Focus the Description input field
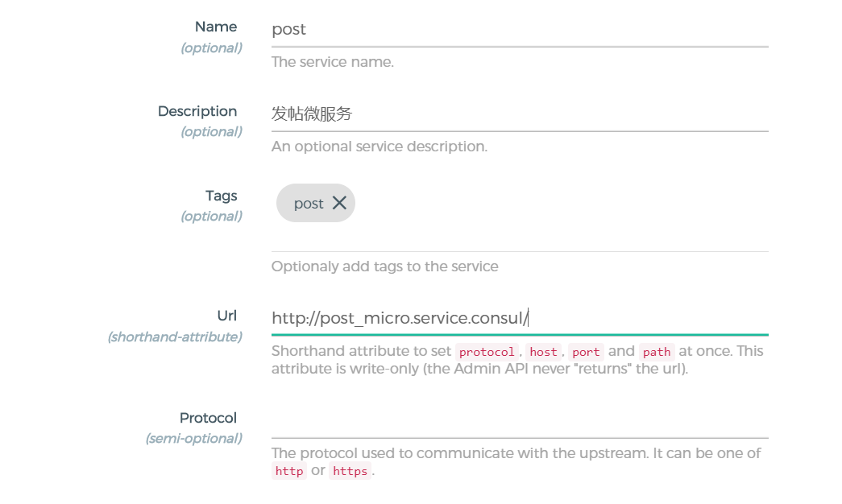842x504 pixels. click(520, 114)
